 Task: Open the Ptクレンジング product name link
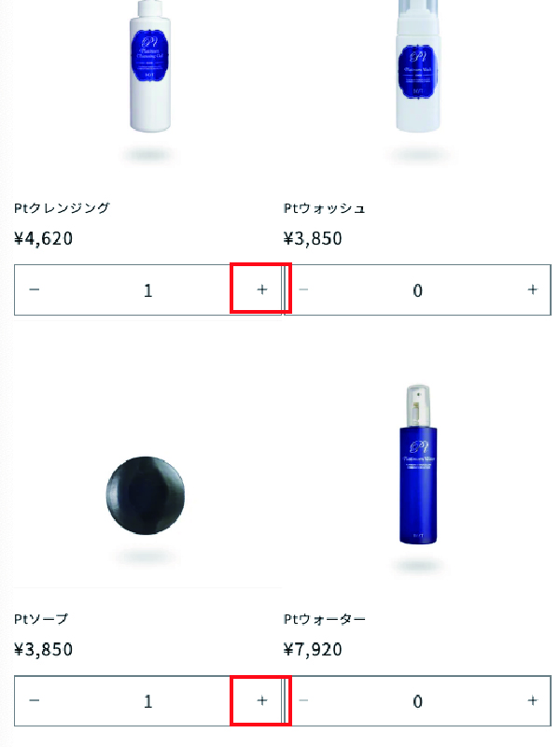pos(62,208)
